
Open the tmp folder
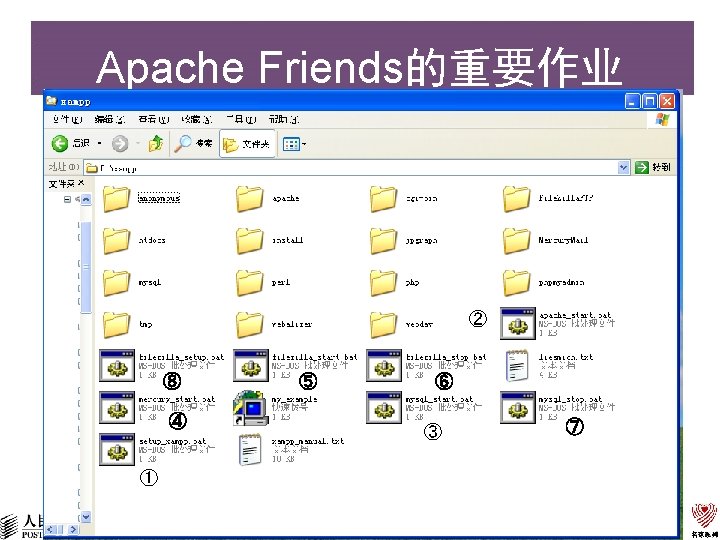point(117,324)
